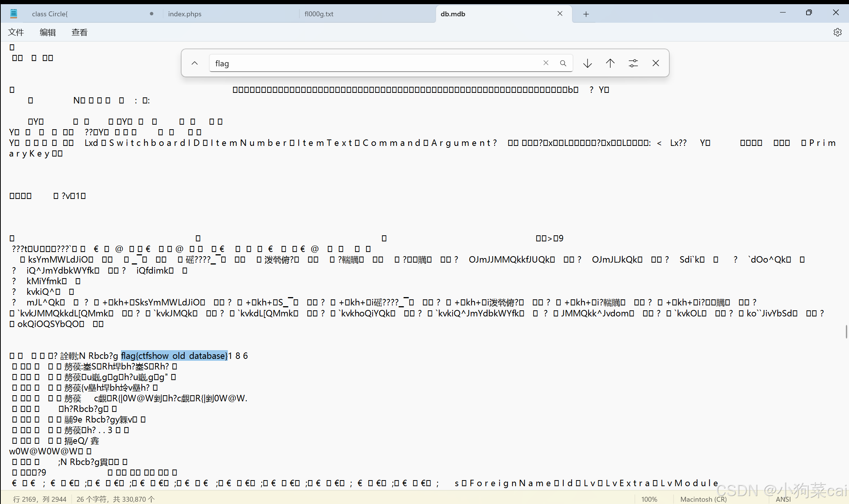Viewport: 849px width, 504px height.
Task: Open the 文件 menu
Action: [16, 32]
